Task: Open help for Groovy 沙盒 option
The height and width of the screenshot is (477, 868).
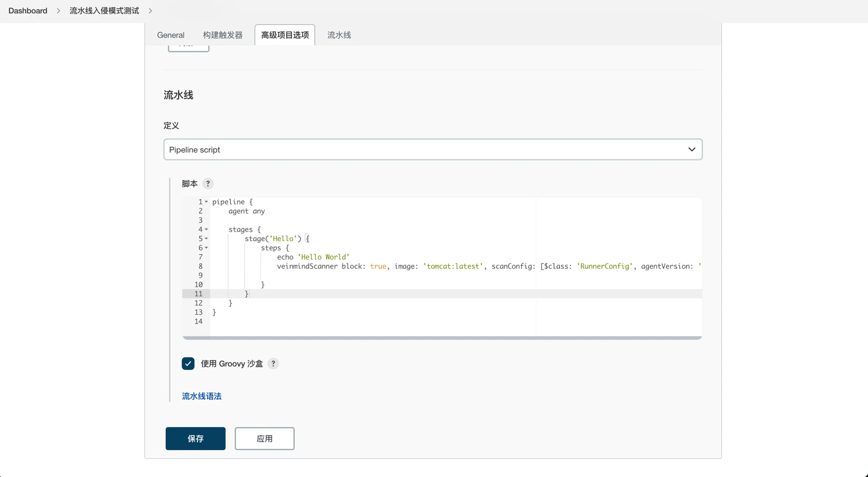Action: [274, 364]
